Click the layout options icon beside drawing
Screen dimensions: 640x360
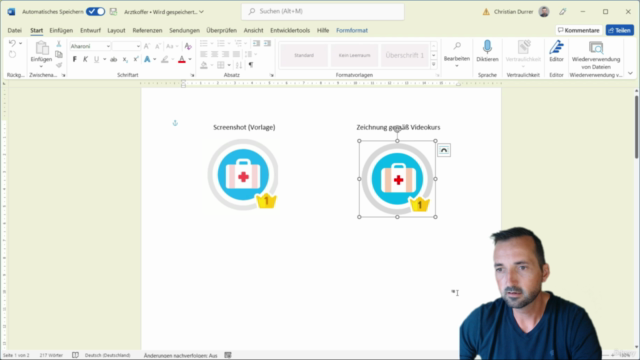click(x=444, y=150)
